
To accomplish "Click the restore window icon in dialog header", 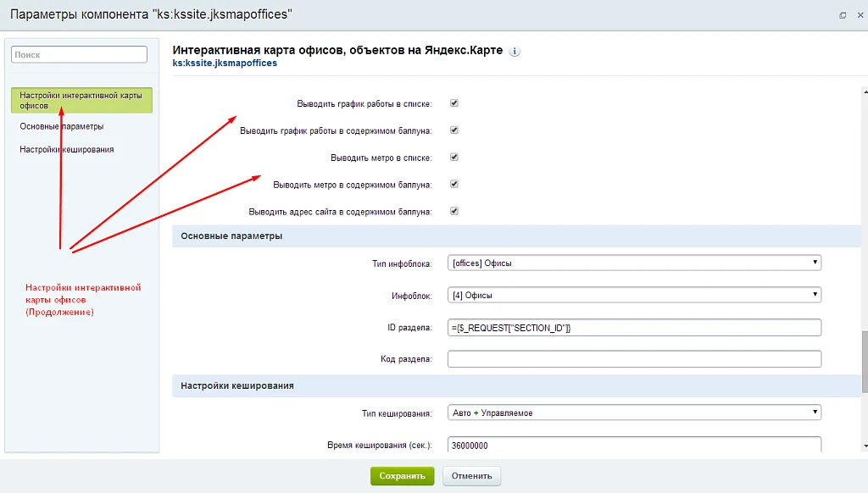I will coord(843,15).
